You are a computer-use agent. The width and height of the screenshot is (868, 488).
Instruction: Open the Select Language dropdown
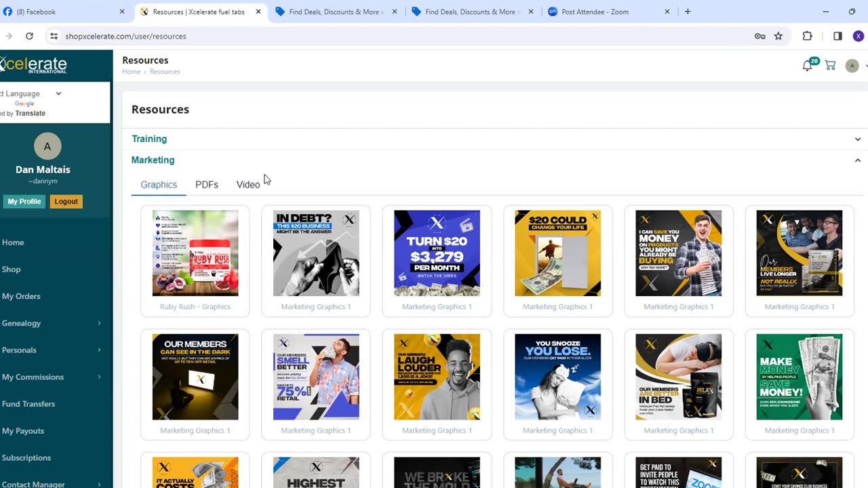tap(31, 94)
